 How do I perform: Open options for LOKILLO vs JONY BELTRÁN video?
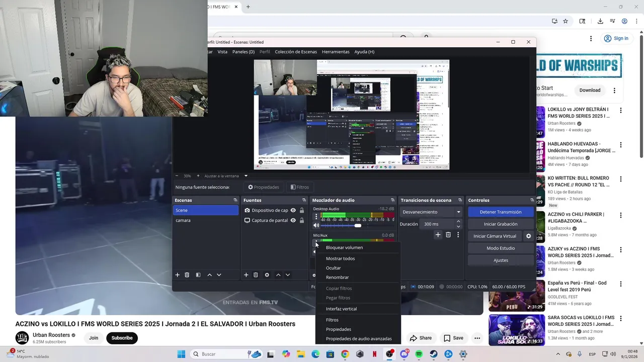[x=621, y=110]
